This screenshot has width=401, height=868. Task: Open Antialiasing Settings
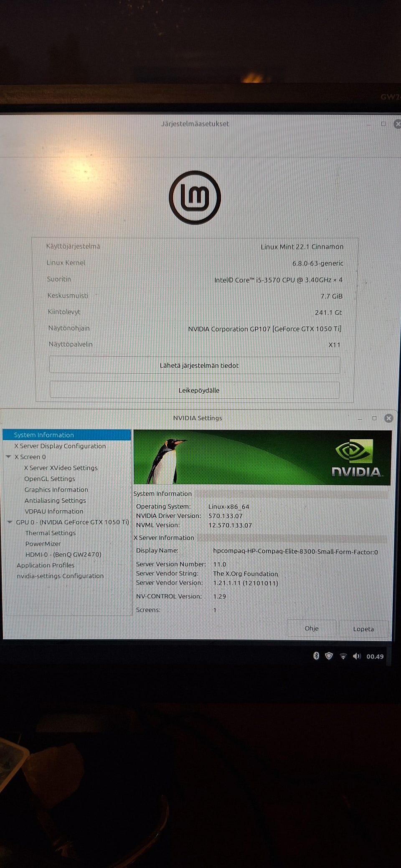click(55, 500)
